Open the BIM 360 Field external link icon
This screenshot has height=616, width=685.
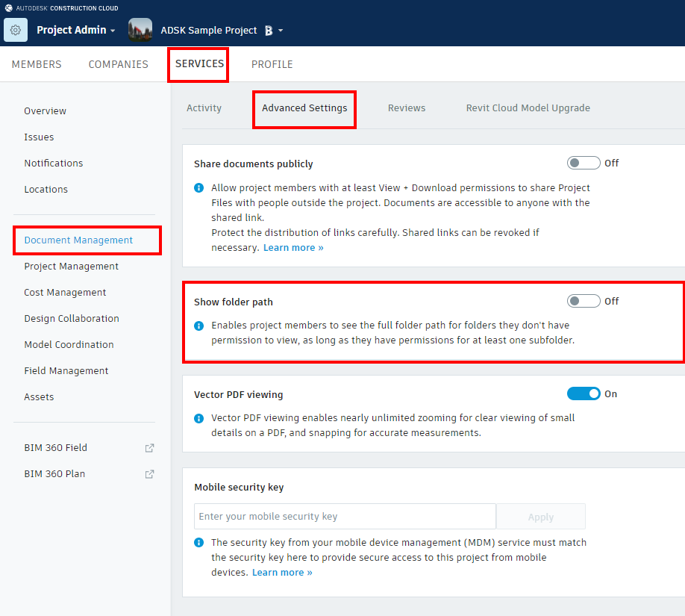tap(149, 448)
